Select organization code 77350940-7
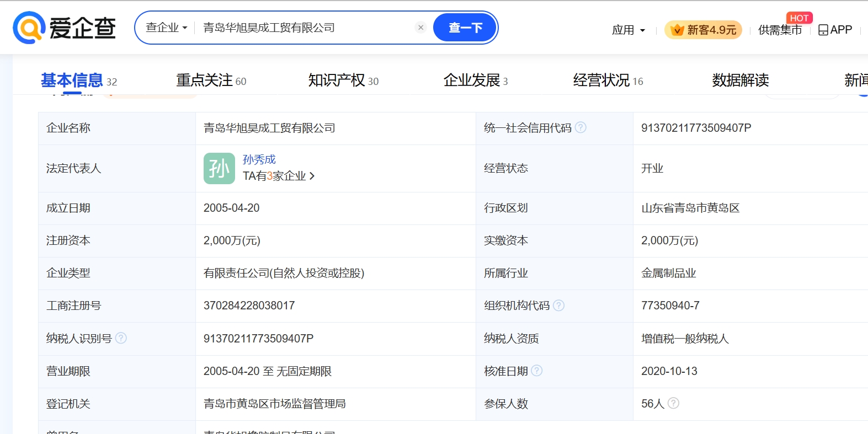 pyautogui.click(x=670, y=306)
